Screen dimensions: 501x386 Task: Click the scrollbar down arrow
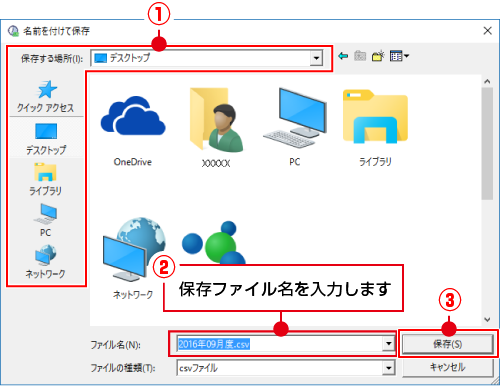(487, 320)
